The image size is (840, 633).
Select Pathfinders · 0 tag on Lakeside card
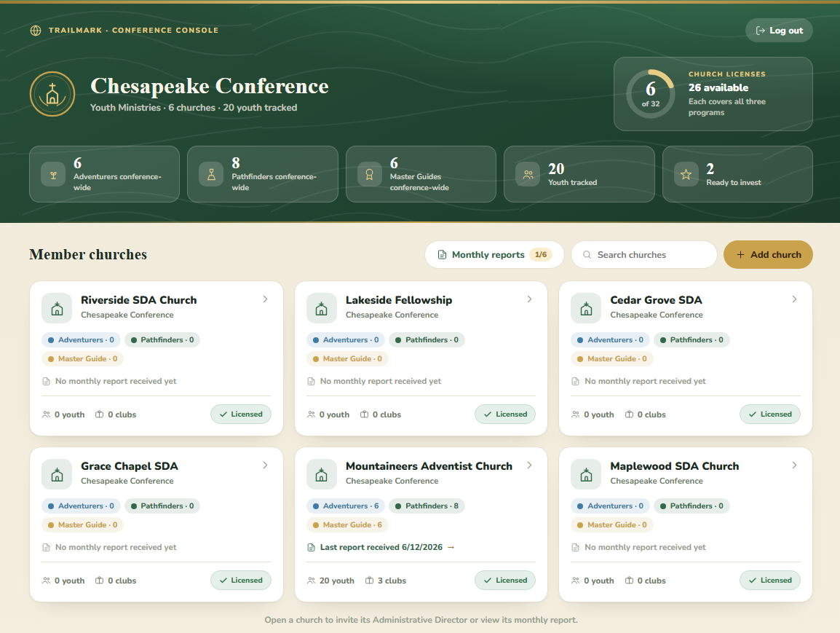point(427,340)
